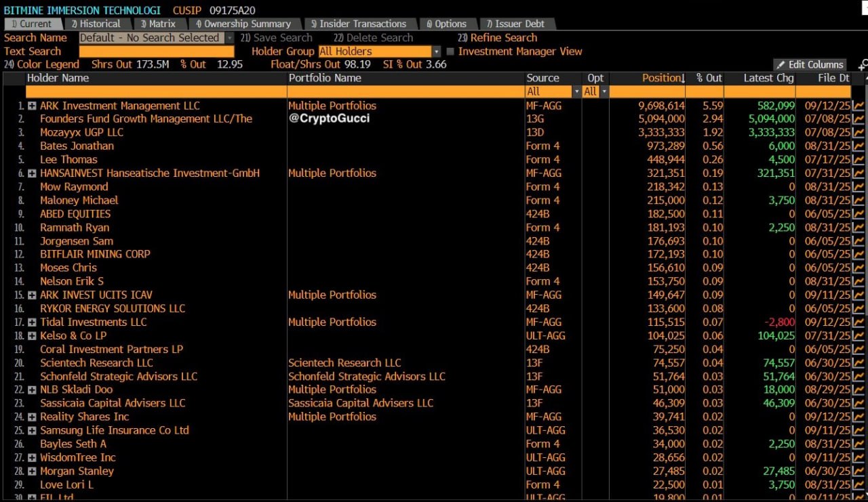Open chart icon for Bates Jonathan row

tap(859, 146)
